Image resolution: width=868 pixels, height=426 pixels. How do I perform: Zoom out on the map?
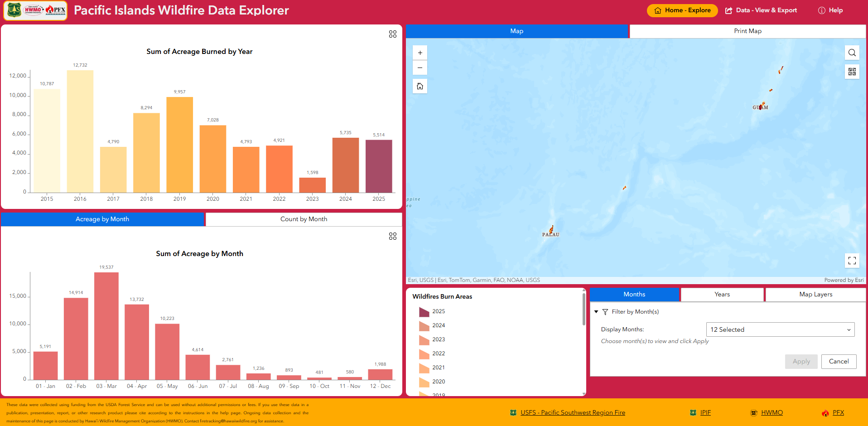click(x=420, y=68)
